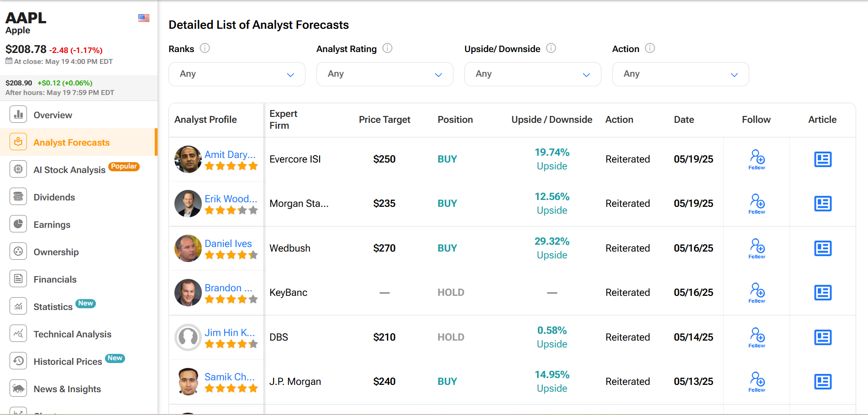Expand the Upside/Downside dropdown
The height and width of the screenshot is (415, 868).
pos(533,74)
